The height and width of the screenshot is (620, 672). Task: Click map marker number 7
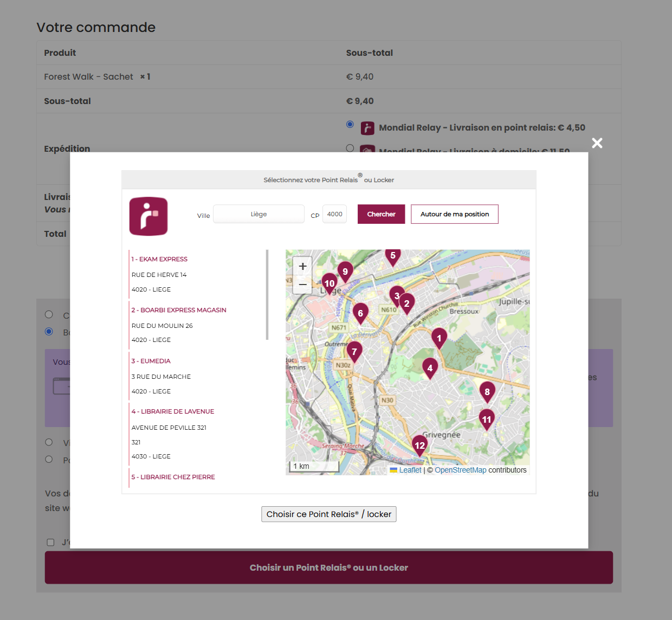tap(354, 352)
